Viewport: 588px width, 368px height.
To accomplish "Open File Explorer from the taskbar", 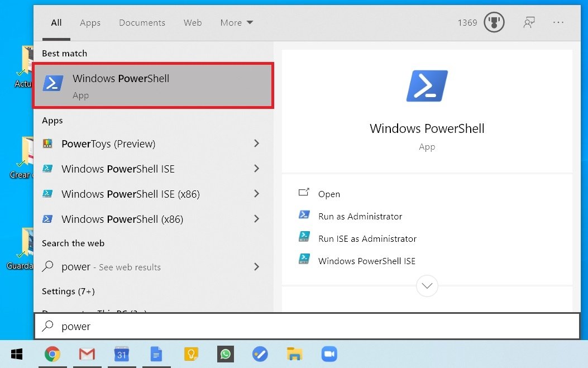I will click(x=294, y=354).
